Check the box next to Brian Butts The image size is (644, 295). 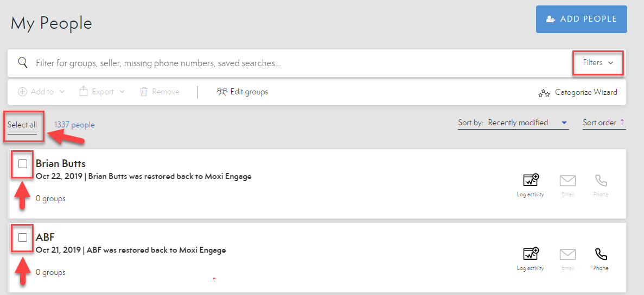coord(23,164)
